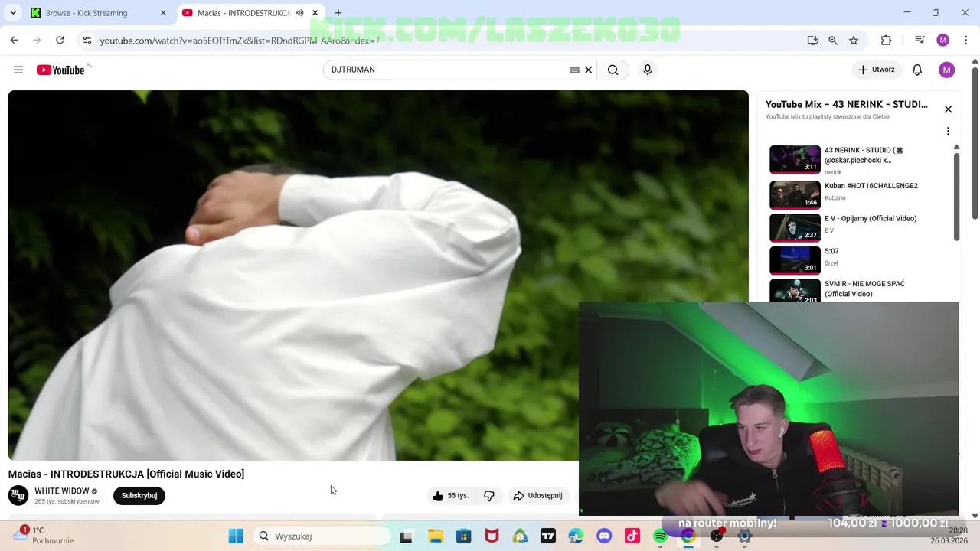Open TikTok from the taskbar

click(632, 536)
